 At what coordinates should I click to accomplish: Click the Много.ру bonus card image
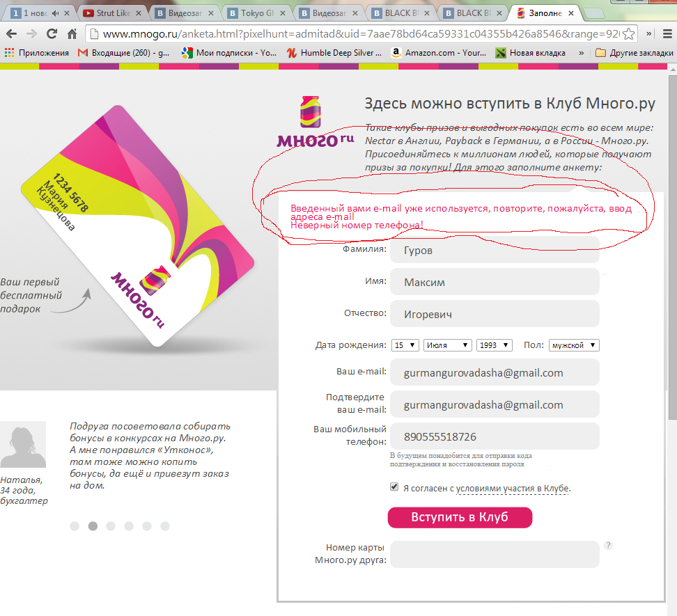(x=137, y=226)
